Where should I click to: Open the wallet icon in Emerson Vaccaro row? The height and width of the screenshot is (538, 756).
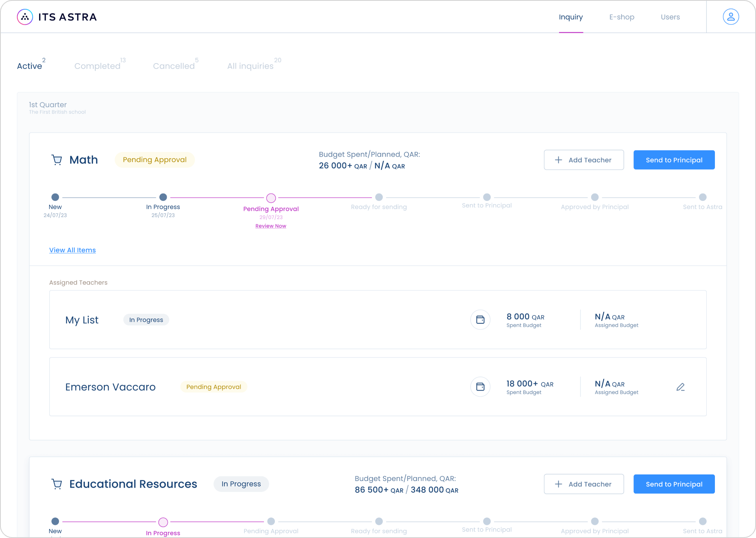point(480,386)
